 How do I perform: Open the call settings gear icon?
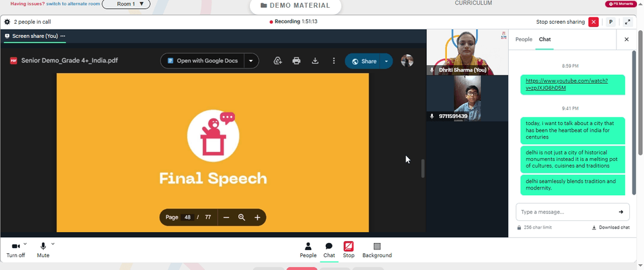pyautogui.click(x=7, y=22)
